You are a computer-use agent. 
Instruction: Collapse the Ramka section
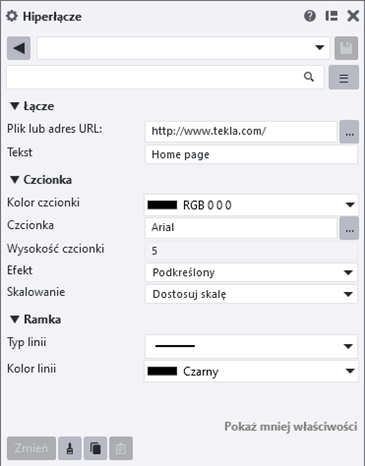pos(15,320)
